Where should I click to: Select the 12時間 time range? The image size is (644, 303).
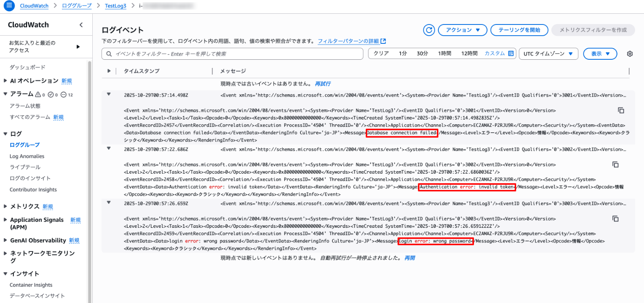click(469, 53)
